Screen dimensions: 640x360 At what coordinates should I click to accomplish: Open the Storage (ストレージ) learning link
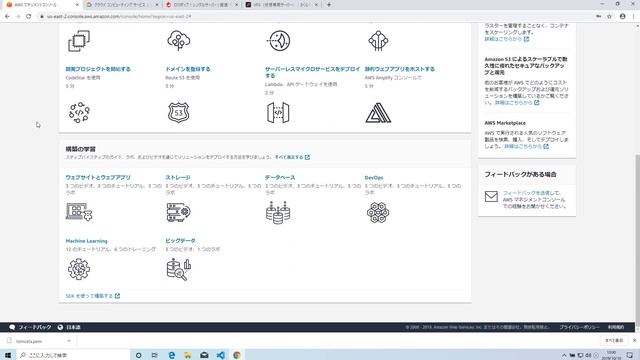point(178,178)
